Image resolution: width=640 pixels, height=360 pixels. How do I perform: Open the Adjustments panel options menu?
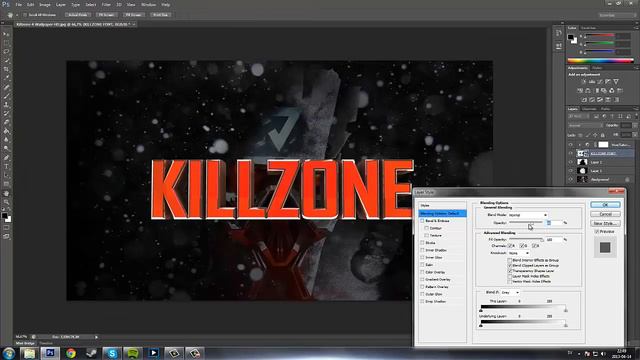tap(636, 68)
